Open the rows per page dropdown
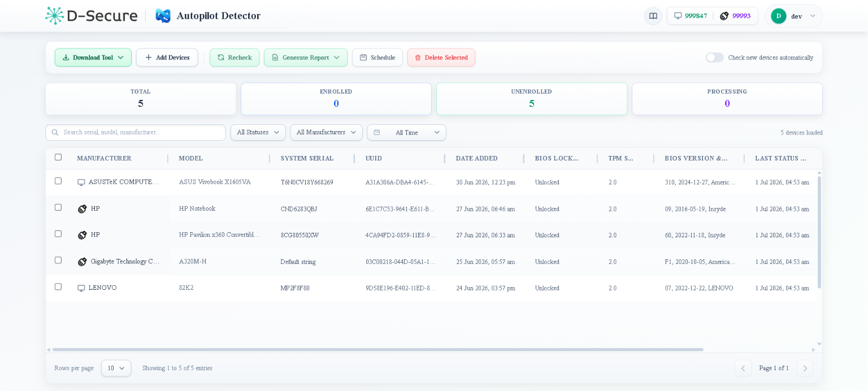Image resolution: width=868 pixels, height=391 pixels. click(116, 368)
